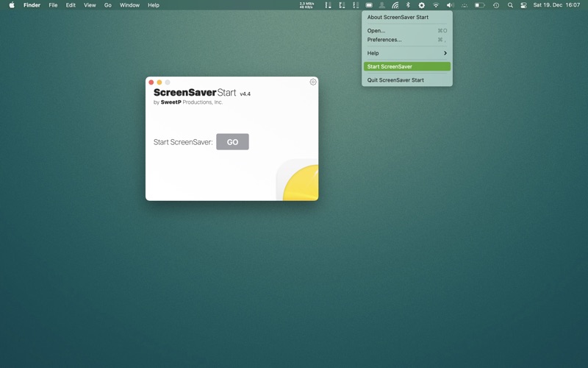Viewport: 588px width, 368px height.
Task: Choose Open... from the dropdown menu
Action: [x=407, y=30]
